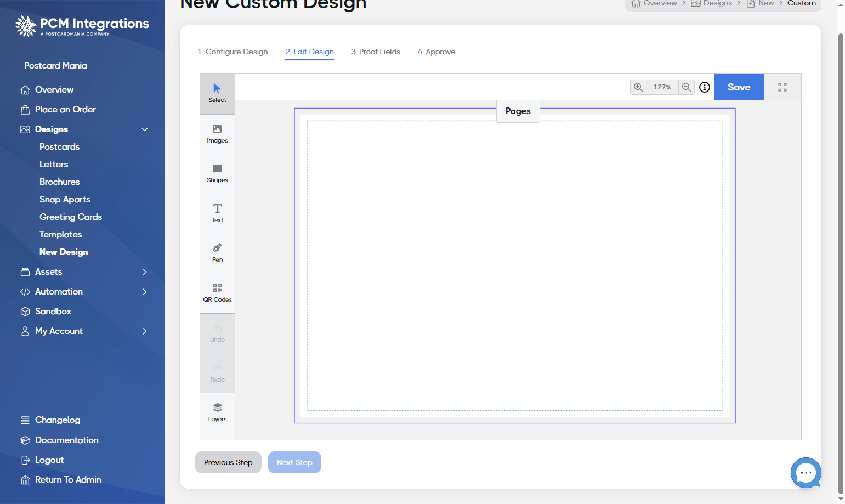Save the design
Screen dimensions: 845x504
(x=739, y=87)
